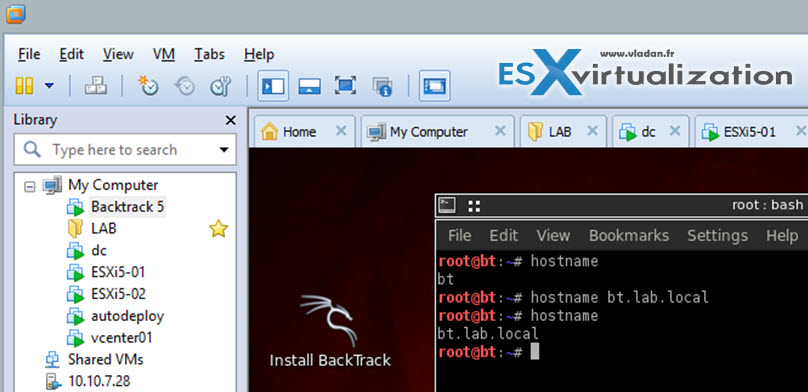
Task: Toggle the thumbnail bar view icon
Action: click(310, 86)
